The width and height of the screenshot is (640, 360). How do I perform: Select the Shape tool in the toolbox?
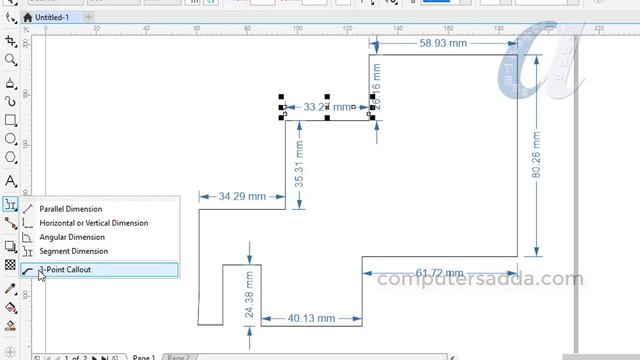pos(10,18)
